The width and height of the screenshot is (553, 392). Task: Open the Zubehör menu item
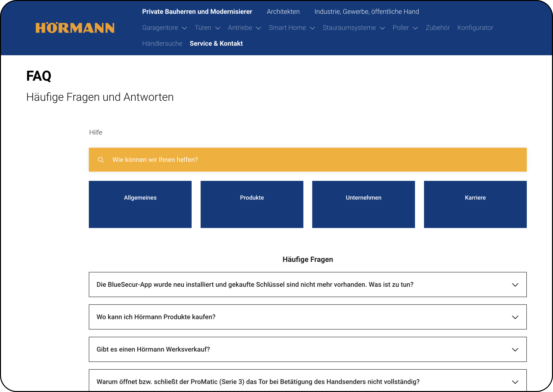(437, 28)
